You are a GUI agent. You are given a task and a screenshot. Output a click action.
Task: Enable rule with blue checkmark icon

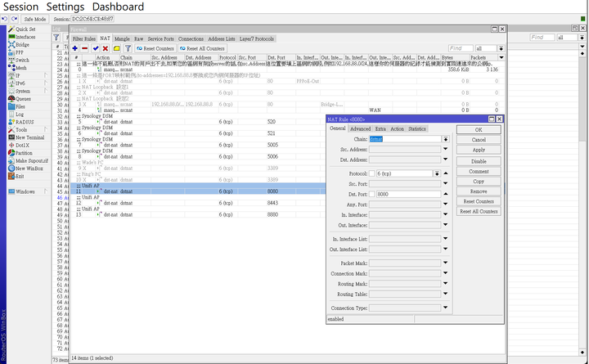[96, 48]
